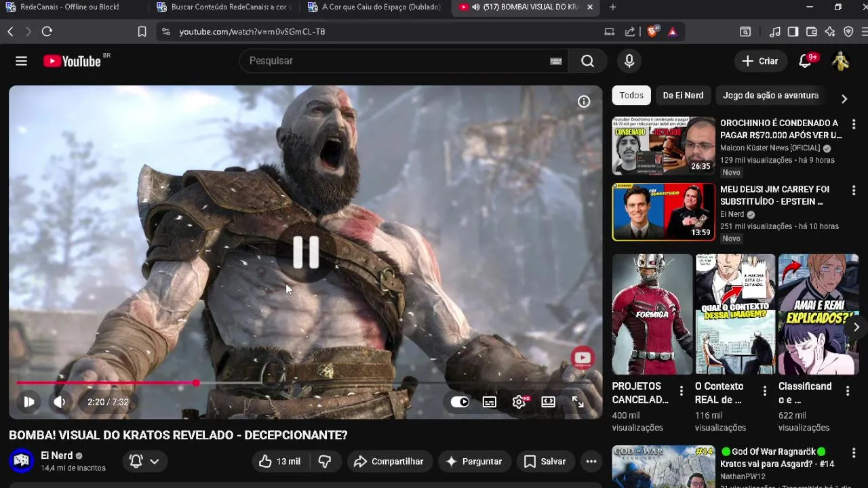Viewport: 868px width, 488px height.
Task: Switch to Buscar Conteúdo RedeCanais tab
Action: 224,7
